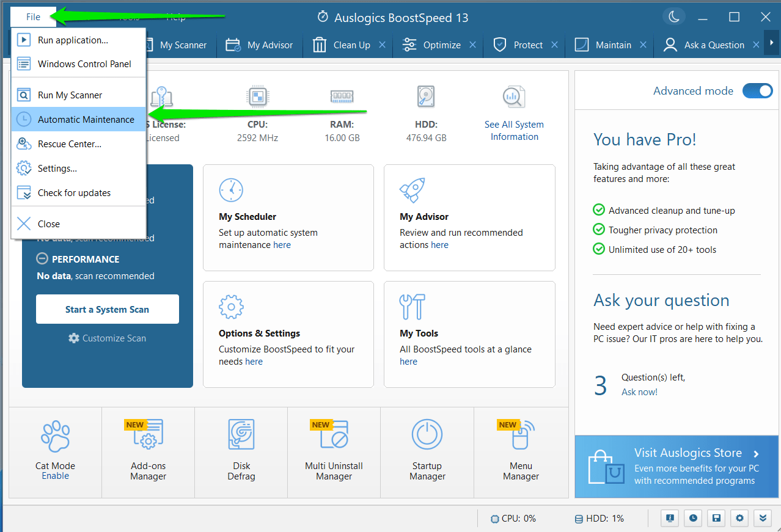Click the Check for updates menu icon

click(x=23, y=193)
